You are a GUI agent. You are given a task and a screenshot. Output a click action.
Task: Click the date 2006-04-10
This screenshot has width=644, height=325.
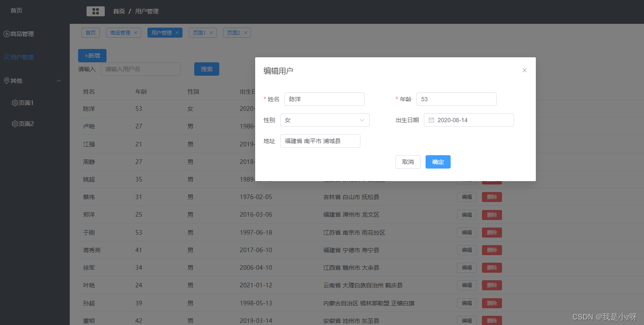pyautogui.click(x=256, y=267)
